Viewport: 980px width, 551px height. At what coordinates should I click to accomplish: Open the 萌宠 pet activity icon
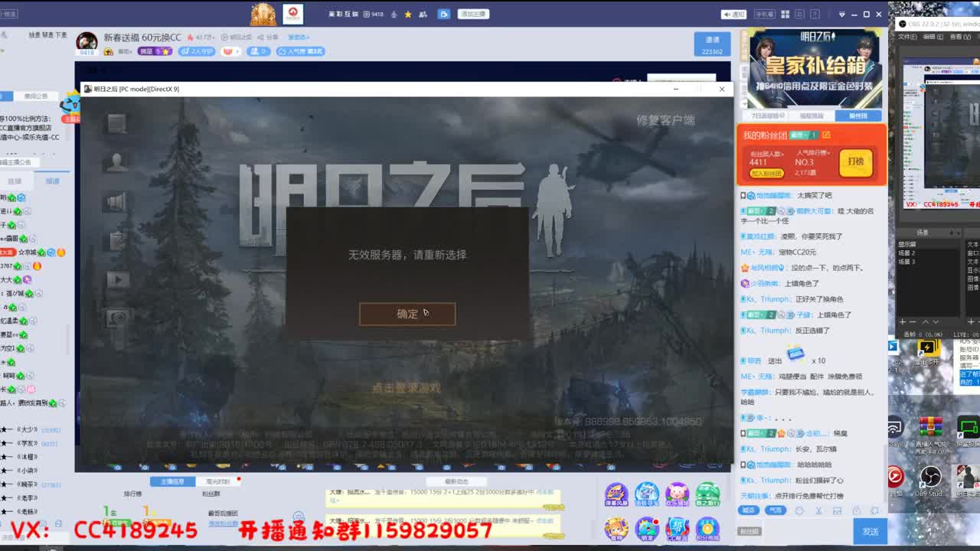(x=647, y=528)
